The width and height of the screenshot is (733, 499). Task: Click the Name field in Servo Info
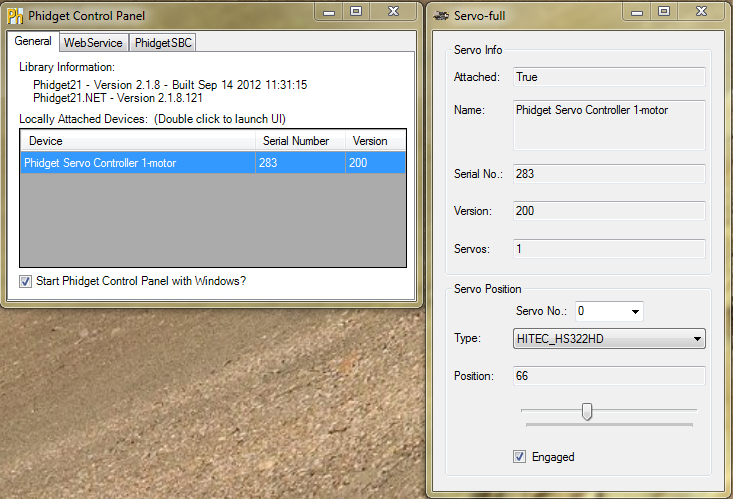click(609, 125)
